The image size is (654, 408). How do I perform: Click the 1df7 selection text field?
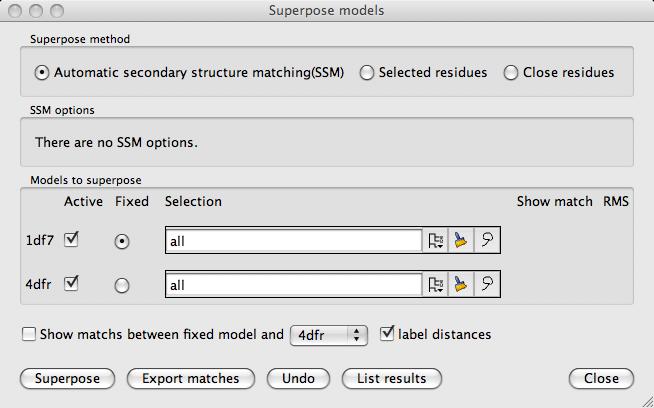click(x=292, y=241)
